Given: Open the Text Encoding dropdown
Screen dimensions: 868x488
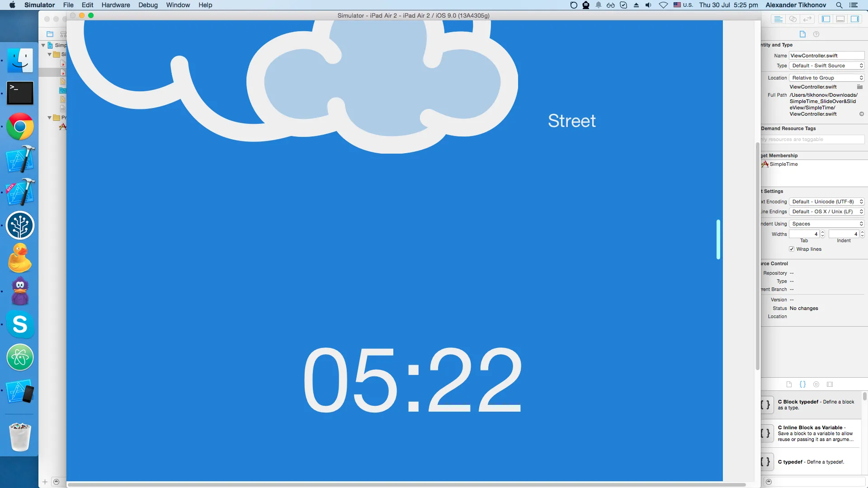Looking at the screenshot, I should click(827, 202).
